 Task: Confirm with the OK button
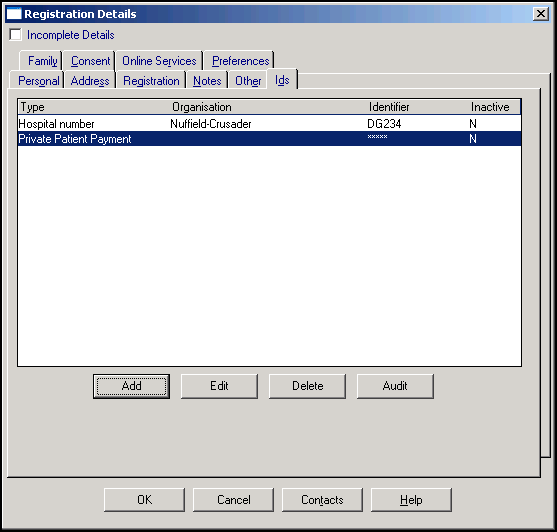(144, 500)
